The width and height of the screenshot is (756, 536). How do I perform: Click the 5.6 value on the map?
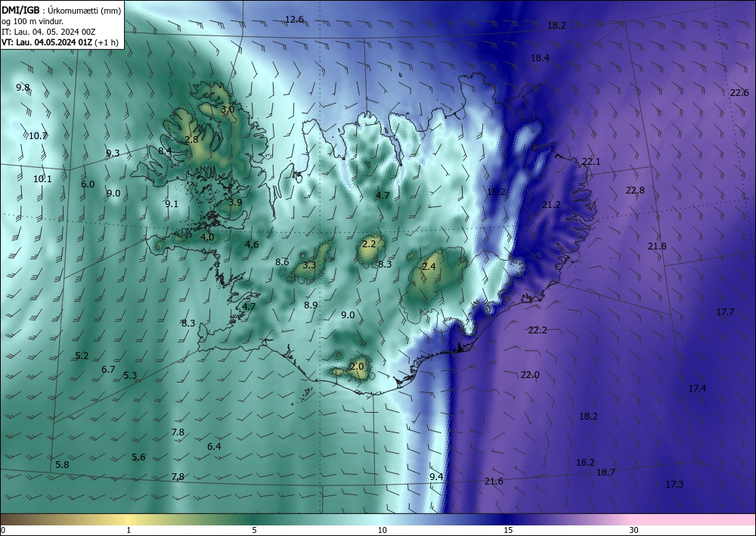click(x=138, y=457)
